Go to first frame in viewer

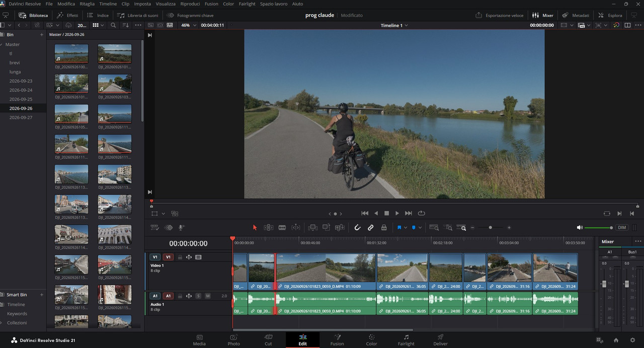365,214
